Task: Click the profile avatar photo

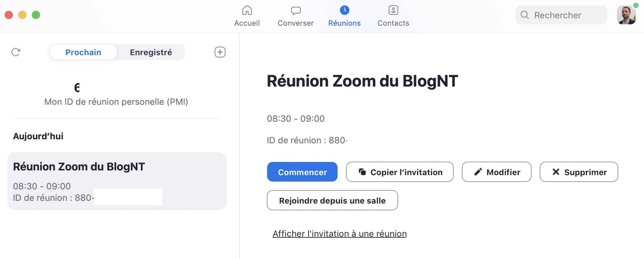Action: [626, 15]
